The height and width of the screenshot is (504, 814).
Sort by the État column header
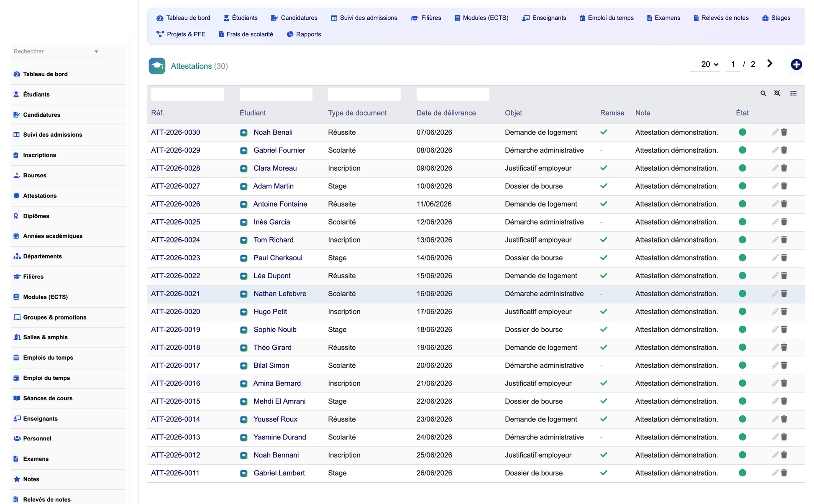(x=742, y=113)
